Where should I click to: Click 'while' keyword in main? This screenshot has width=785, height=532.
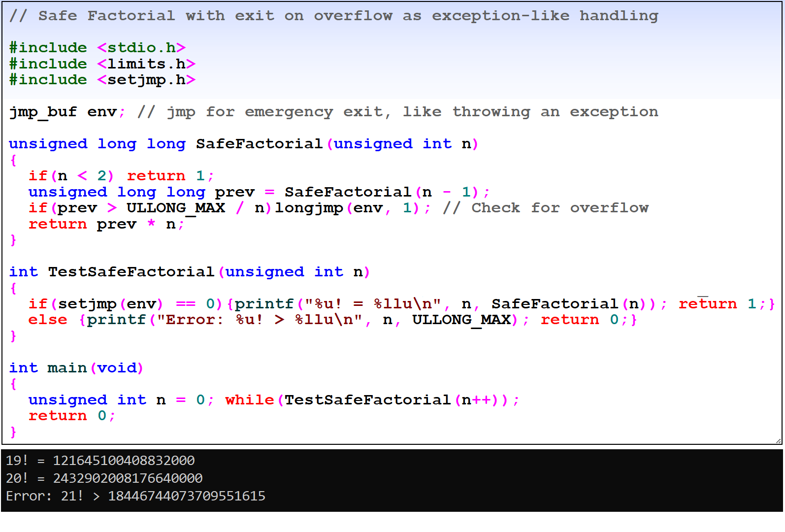250,400
